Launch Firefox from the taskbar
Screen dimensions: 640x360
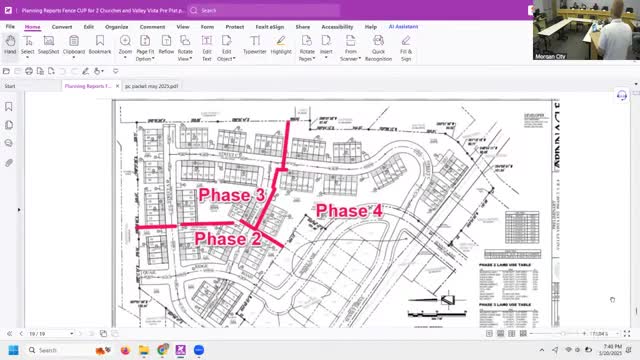click(125, 350)
